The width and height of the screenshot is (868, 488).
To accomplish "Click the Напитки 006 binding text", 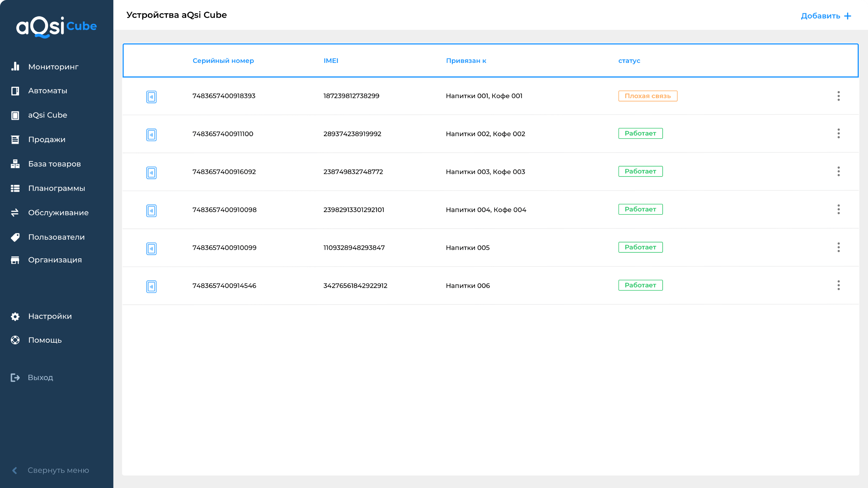I will click(x=468, y=286).
